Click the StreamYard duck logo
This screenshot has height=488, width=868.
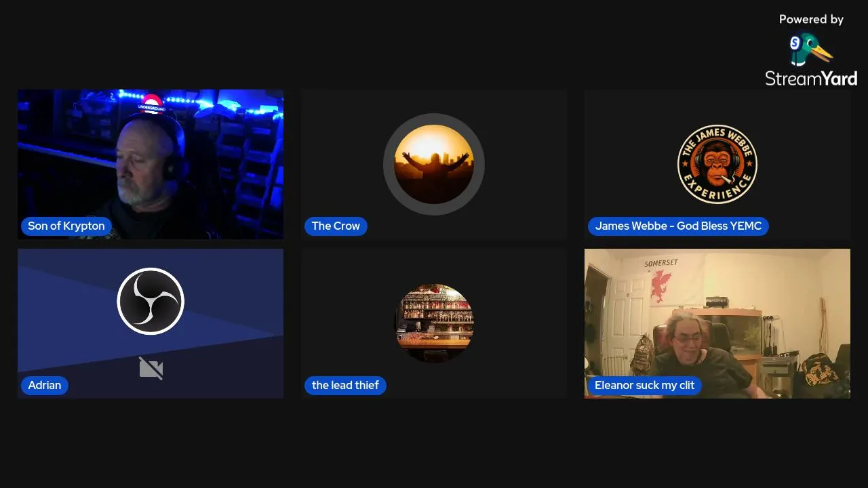(x=811, y=50)
